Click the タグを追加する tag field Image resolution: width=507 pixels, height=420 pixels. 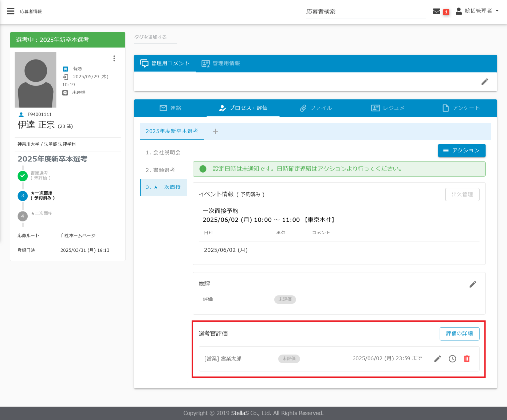[155, 37]
